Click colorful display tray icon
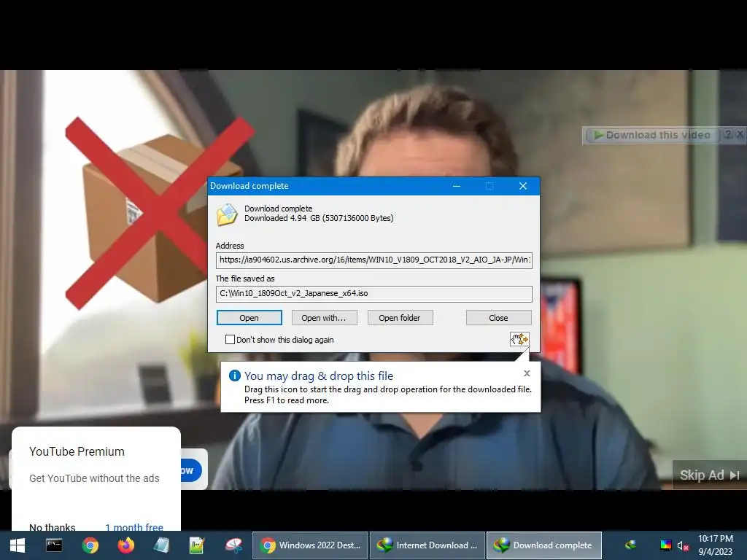 [665, 545]
